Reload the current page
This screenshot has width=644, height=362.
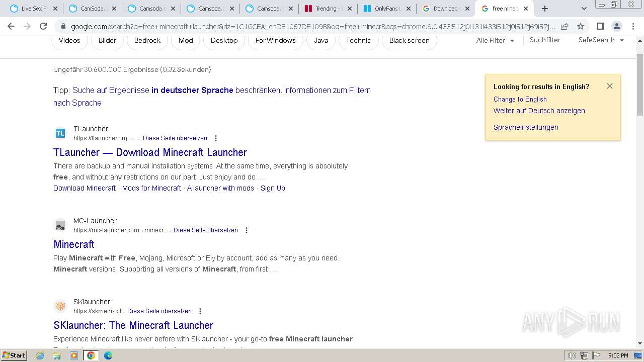43,27
